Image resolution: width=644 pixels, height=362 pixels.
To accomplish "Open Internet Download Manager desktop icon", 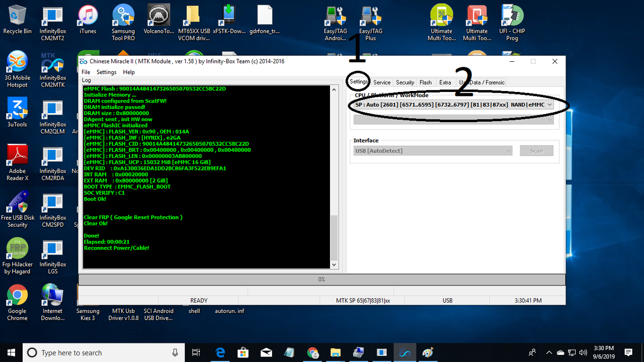I will (53, 303).
